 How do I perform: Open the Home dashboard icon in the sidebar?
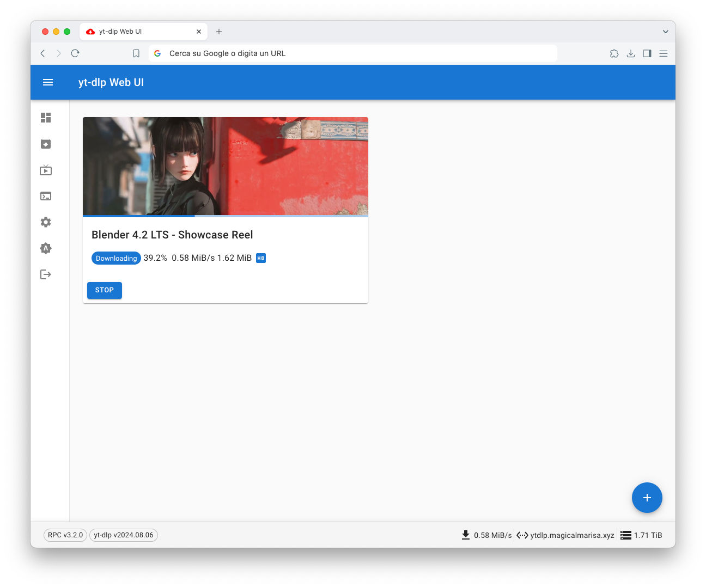tap(46, 118)
